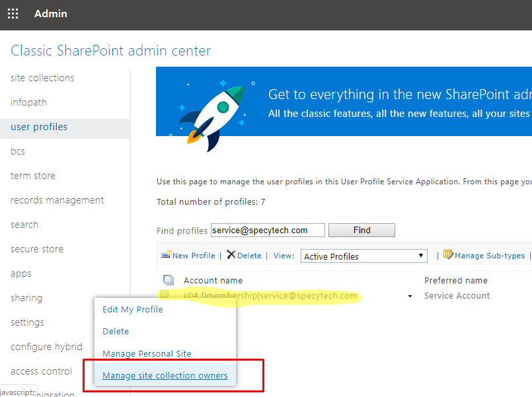Open sharing in left navigation
Screen dimensions: 532x397
click(26, 298)
